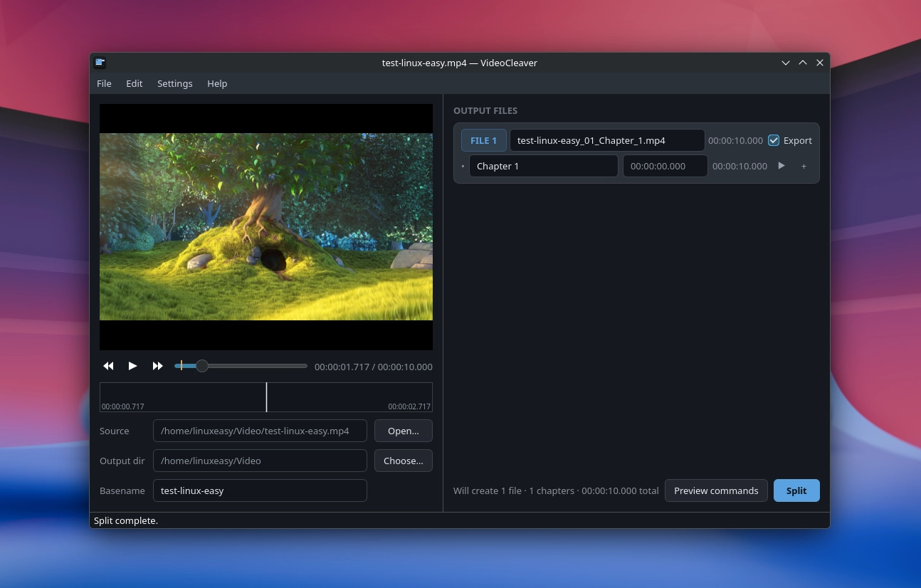Screen dimensions: 921x588
Task: Click the 'Will create 1 file' summary text
Action: click(556, 490)
